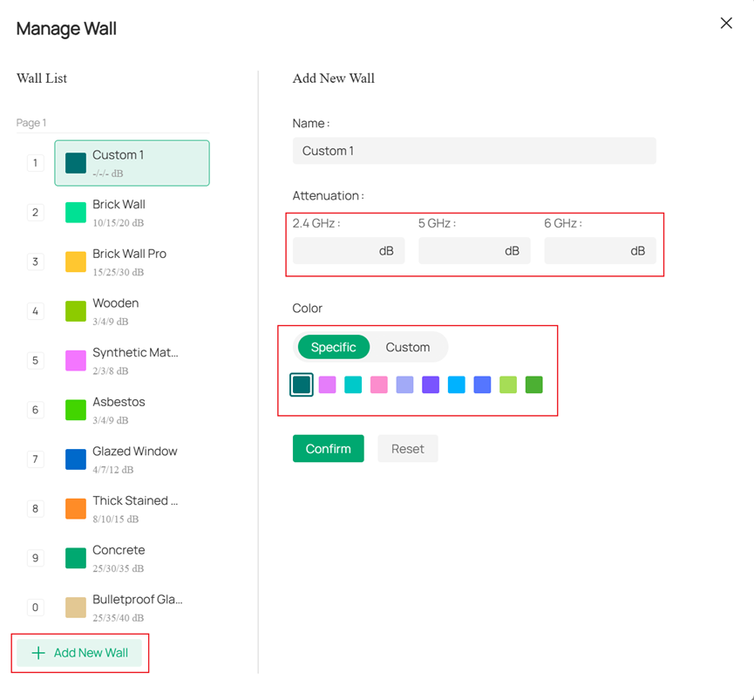Click the Brick Wall Pro yellow icon
This screenshot has width=754, height=700.
coord(76,262)
